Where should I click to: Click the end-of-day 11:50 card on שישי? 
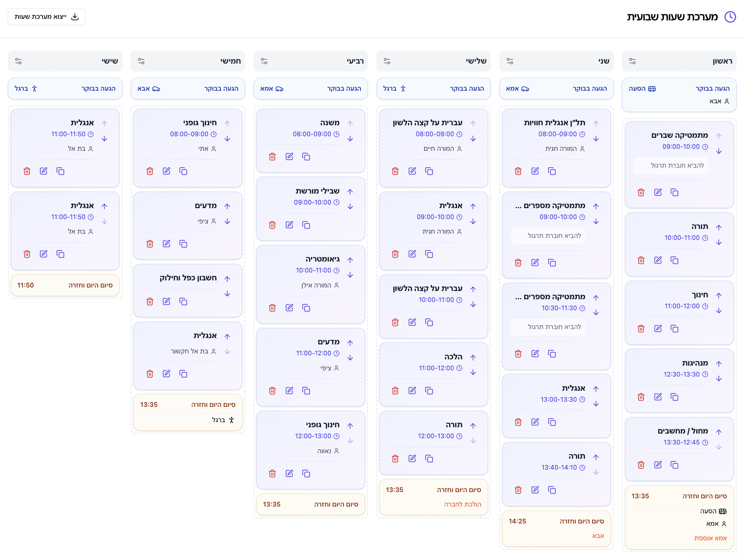tap(65, 285)
